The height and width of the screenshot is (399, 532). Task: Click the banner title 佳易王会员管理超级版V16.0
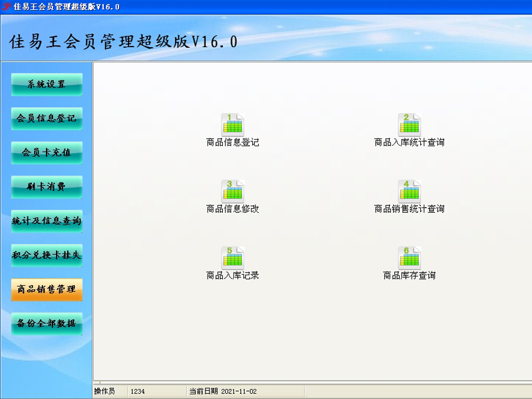pyautogui.click(x=123, y=42)
